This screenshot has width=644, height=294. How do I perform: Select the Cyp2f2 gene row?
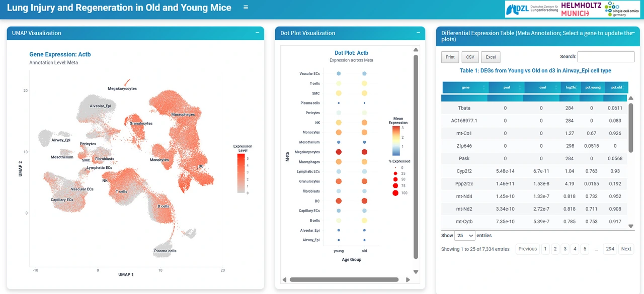tap(464, 171)
